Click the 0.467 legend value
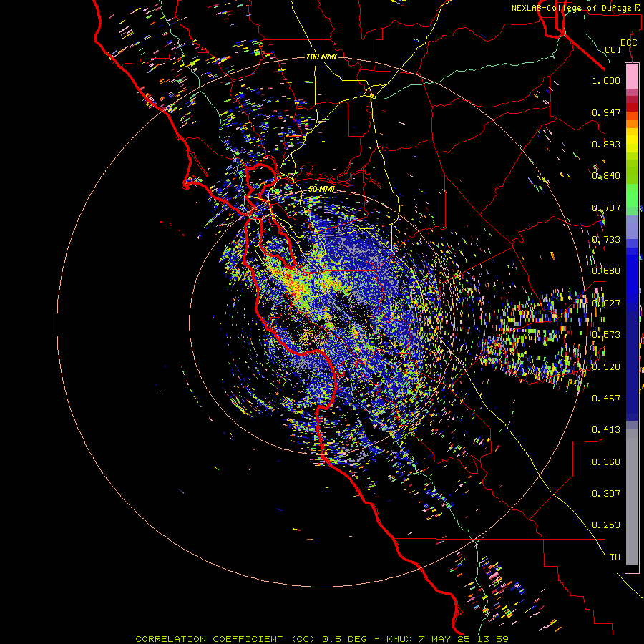This screenshot has height=644, width=644. coord(606,399)
